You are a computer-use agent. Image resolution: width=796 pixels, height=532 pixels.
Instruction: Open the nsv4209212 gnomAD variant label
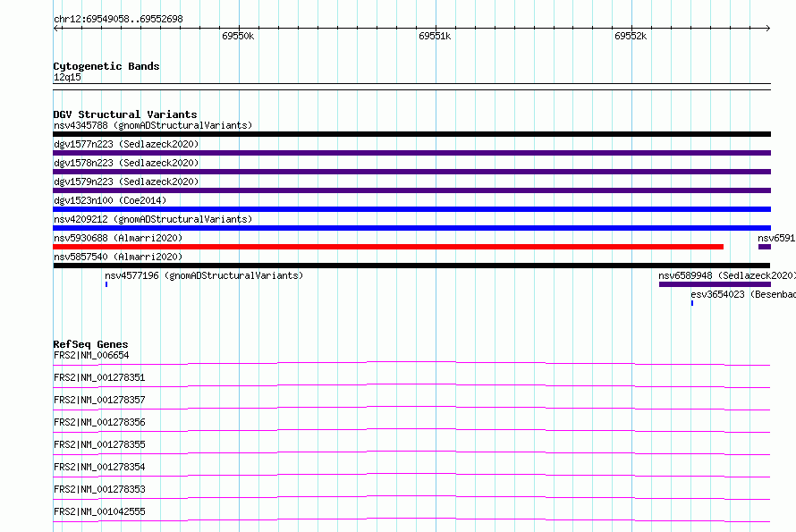[153, 219]
